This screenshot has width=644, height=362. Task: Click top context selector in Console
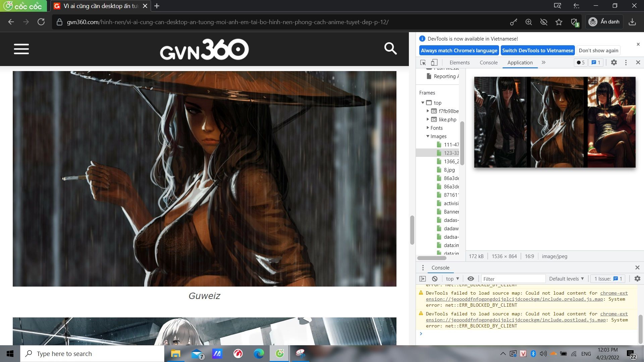point(452,279)
